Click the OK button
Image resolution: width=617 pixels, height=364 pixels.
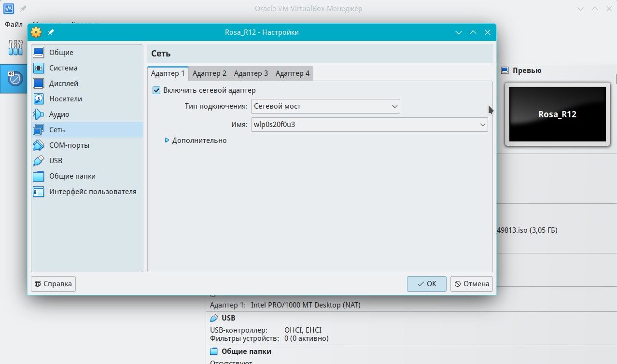tap(427, 284)
